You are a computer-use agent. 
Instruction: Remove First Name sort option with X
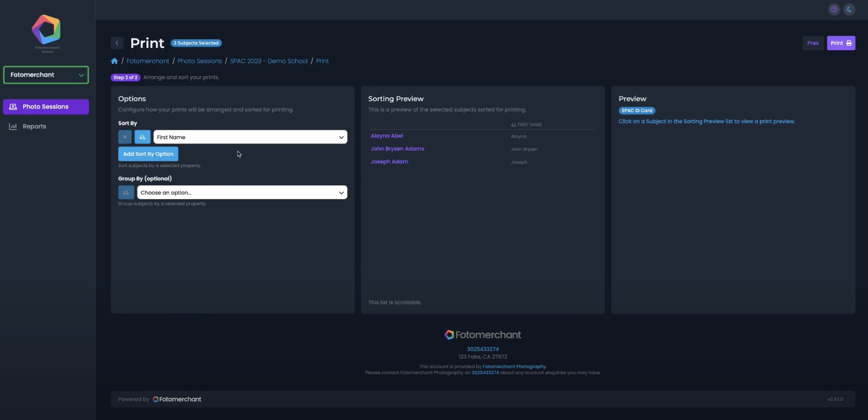[x=125, y=137]
